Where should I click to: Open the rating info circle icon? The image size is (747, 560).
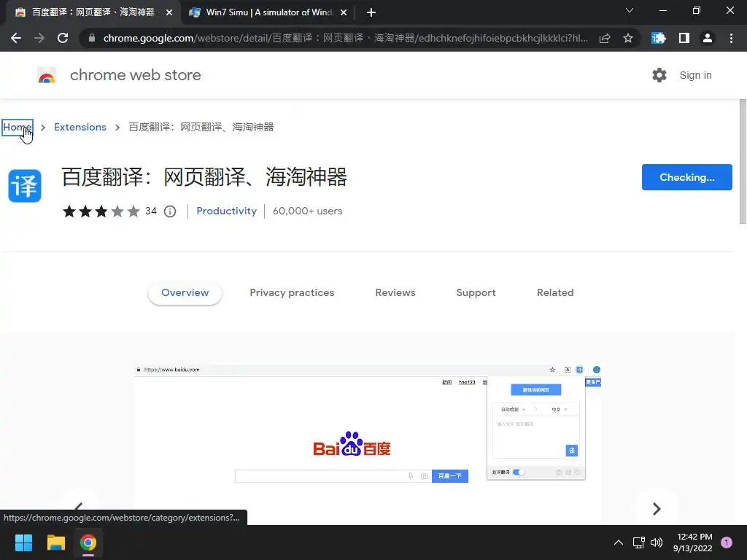(x=170, y=211)
